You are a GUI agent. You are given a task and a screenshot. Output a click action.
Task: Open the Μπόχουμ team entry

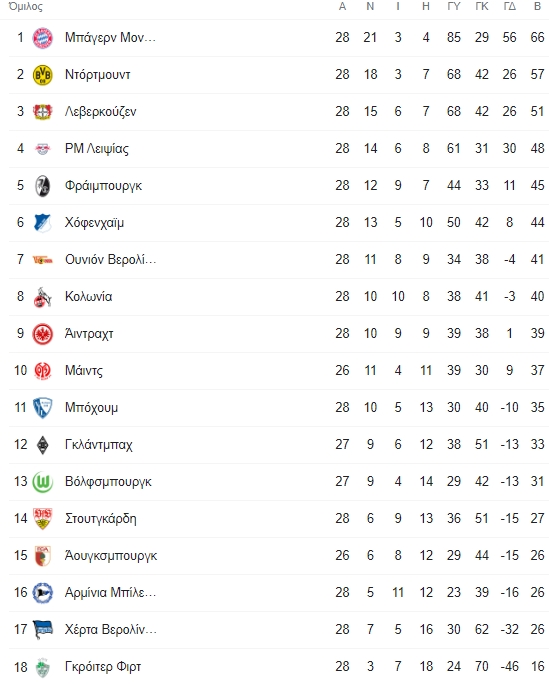pos(92,408)
